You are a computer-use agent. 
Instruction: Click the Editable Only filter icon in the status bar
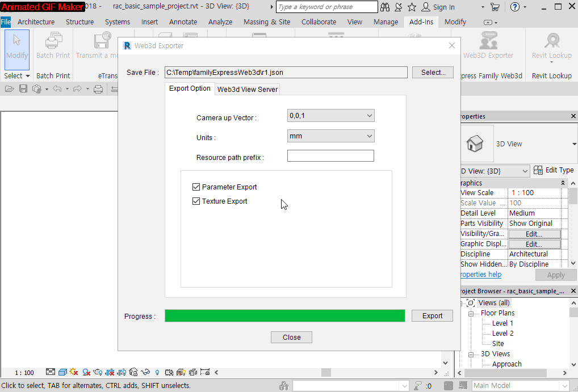click(418, 385)
